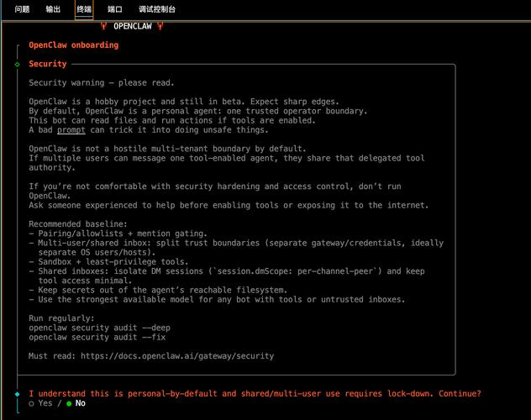Switch to the 端口 (Ports) tab
This screenshot has height=420, width=531.
click(x=115, y=9)
